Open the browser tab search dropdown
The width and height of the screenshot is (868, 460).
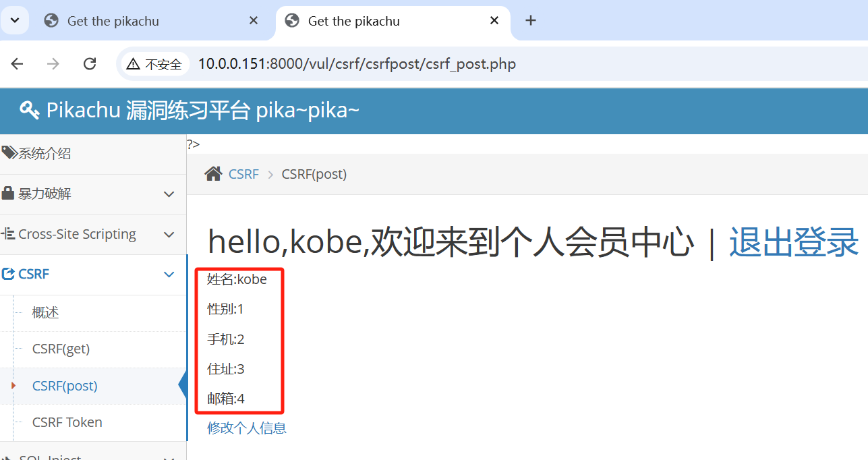click(14, 20)
